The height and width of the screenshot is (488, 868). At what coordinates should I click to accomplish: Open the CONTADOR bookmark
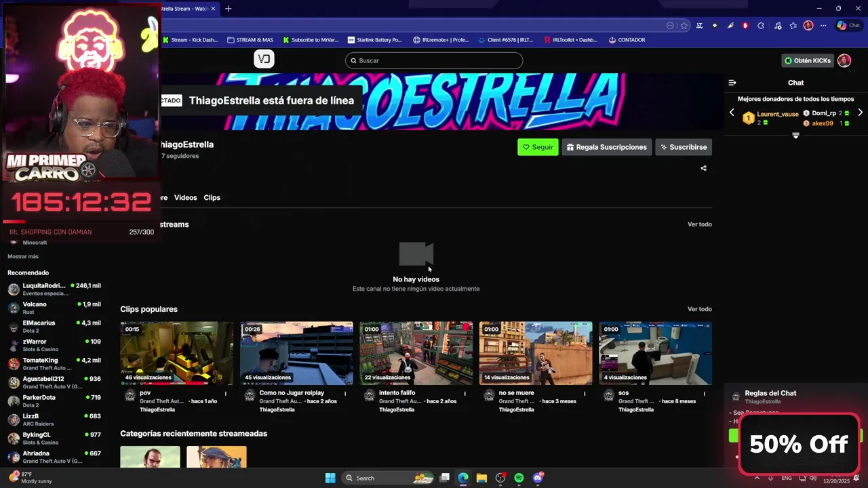tap(627, 40)
